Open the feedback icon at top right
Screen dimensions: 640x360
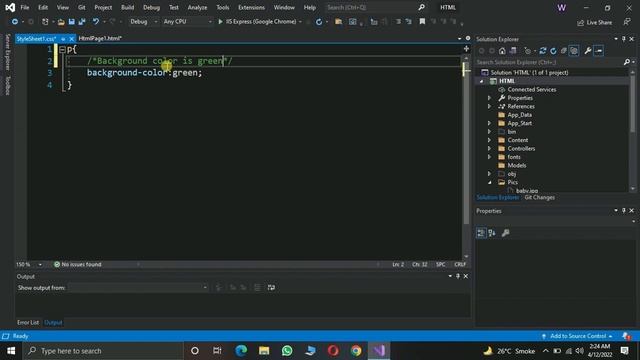627,22
